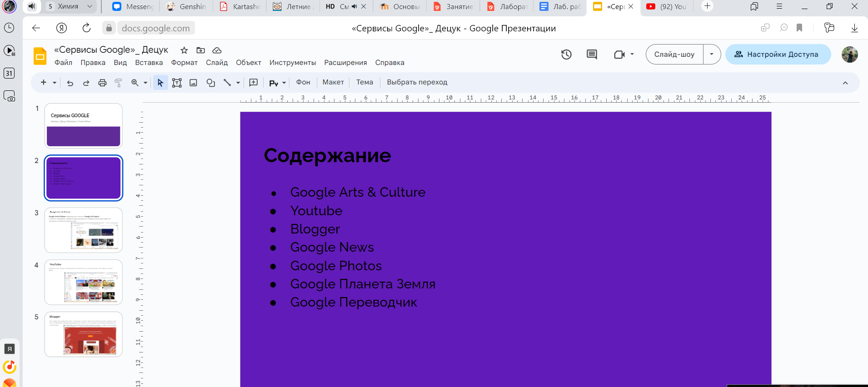Add new slide plus button

[x=44, y=83]
